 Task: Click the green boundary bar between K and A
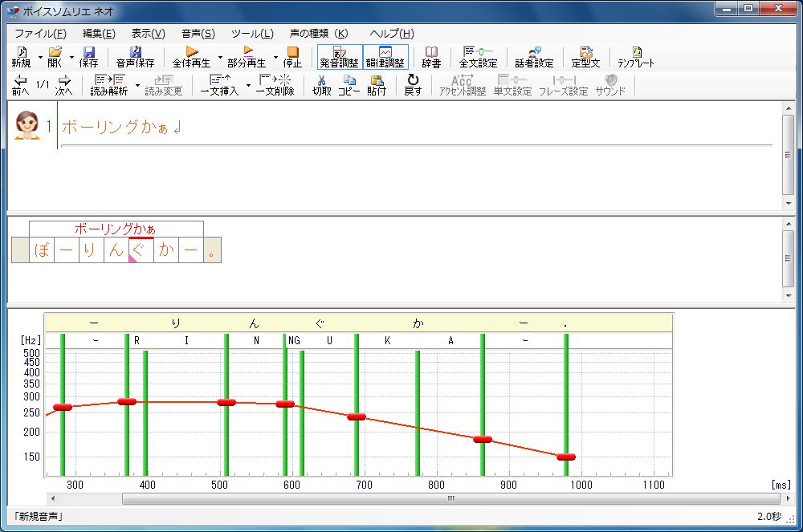pyautogui.click(x=418, y=412)
